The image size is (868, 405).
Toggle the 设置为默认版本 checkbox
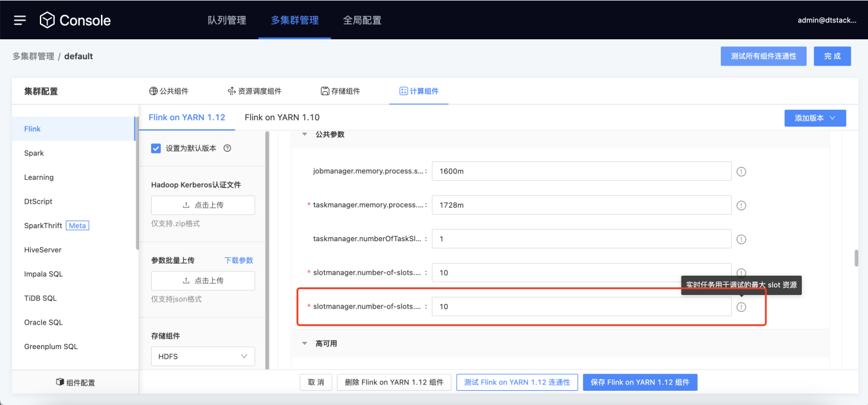point(156,148)
